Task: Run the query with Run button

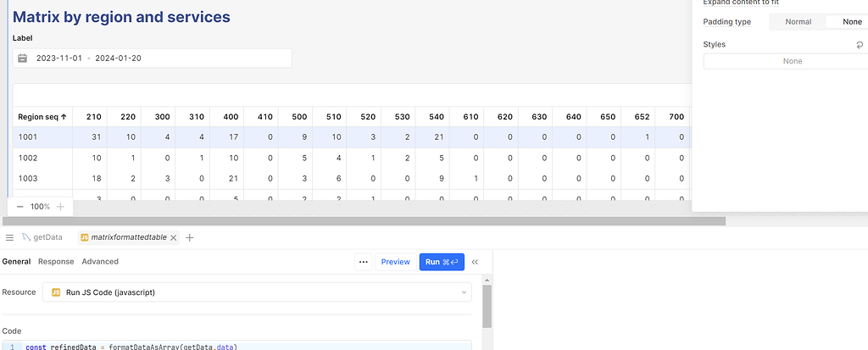Action: (441, 262)
